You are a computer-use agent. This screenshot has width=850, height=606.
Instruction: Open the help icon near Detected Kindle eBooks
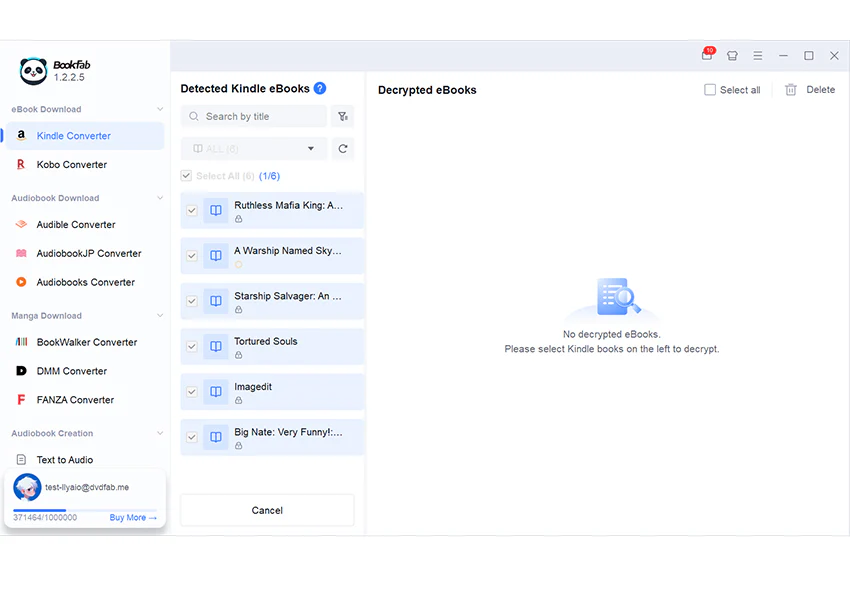[x=320, y=88]
